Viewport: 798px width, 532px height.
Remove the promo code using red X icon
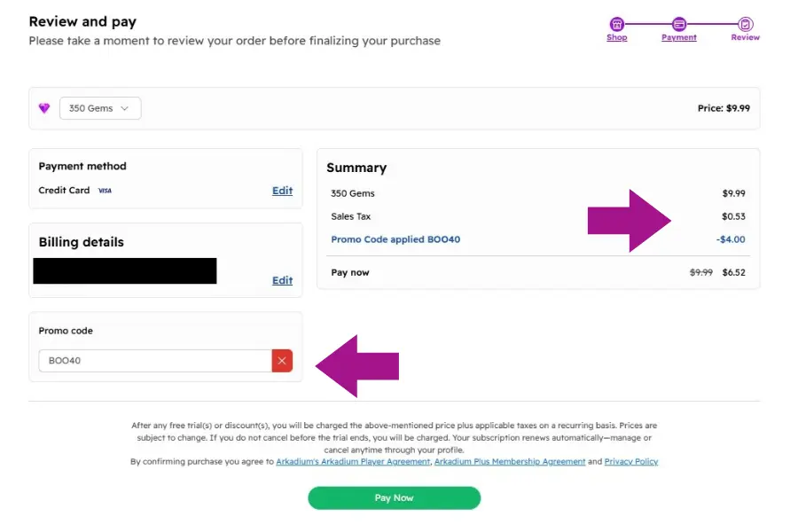[282, 361]
